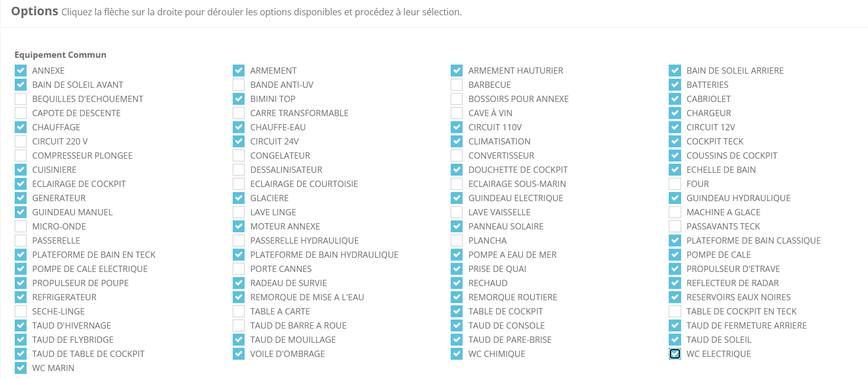This screenshot has width=868, height=379.
Task: Toggle the WC ELECTRIQUE checkbox
Action: pyautogui.click(x=675, y=354)
